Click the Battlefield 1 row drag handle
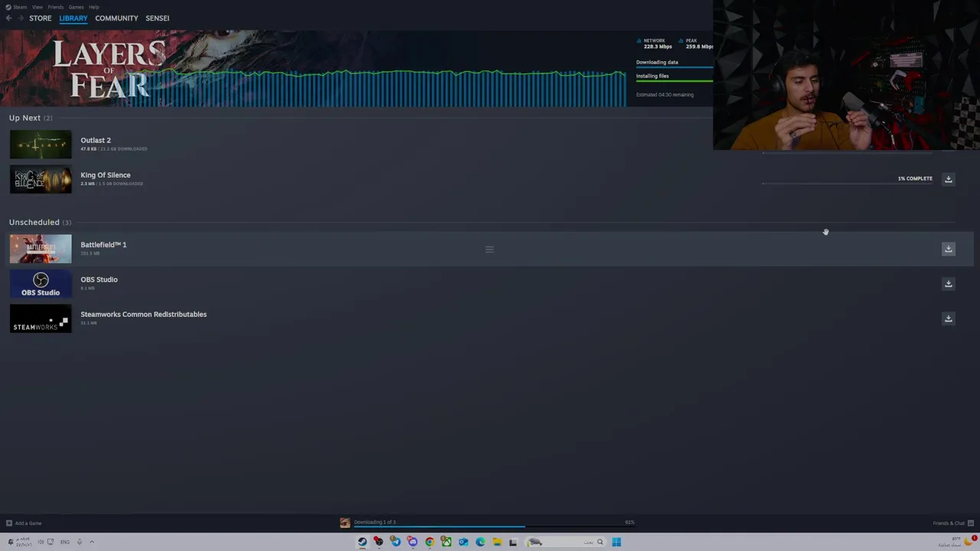Image resolution: width=980 pixels, height=551 pixels. (489, 249)
